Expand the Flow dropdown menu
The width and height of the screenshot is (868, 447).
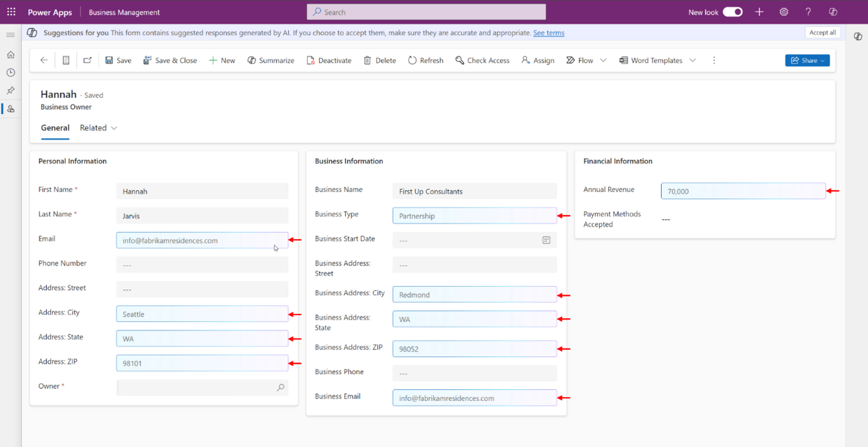point(603,60)
